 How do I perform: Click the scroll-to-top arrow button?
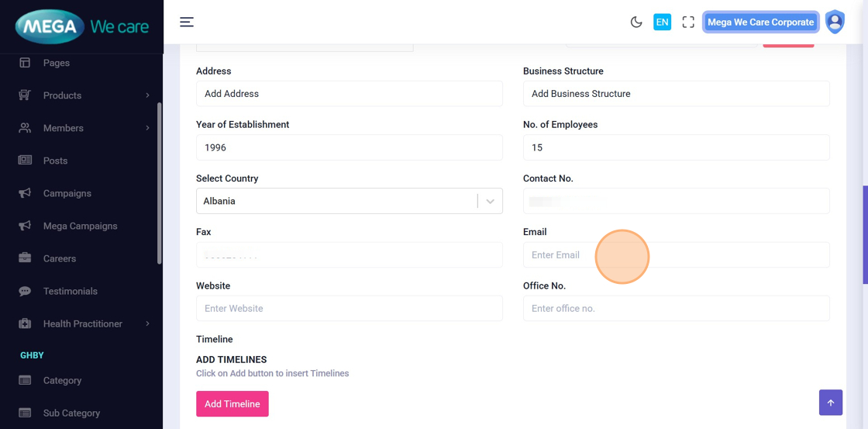(831, 403)
